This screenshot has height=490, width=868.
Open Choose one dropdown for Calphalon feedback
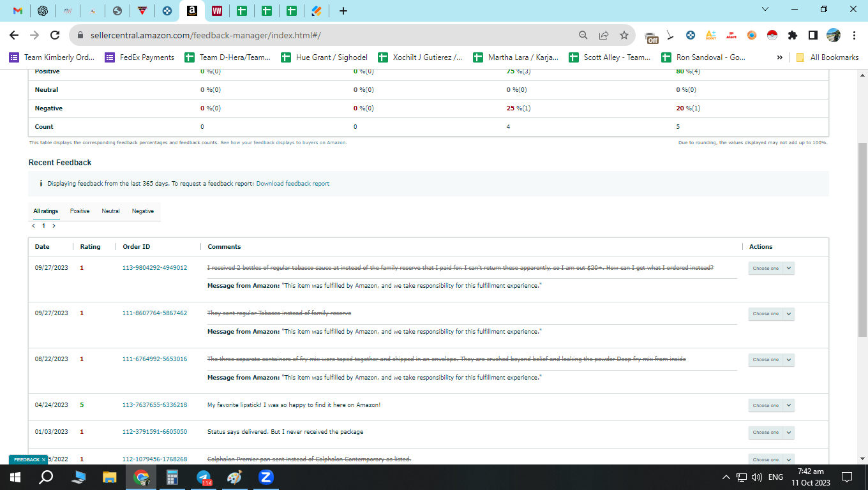point(771,459)
